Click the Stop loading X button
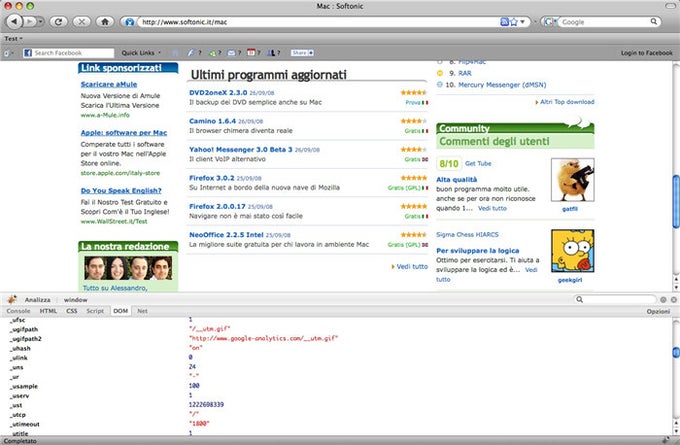 click(82, 21)
